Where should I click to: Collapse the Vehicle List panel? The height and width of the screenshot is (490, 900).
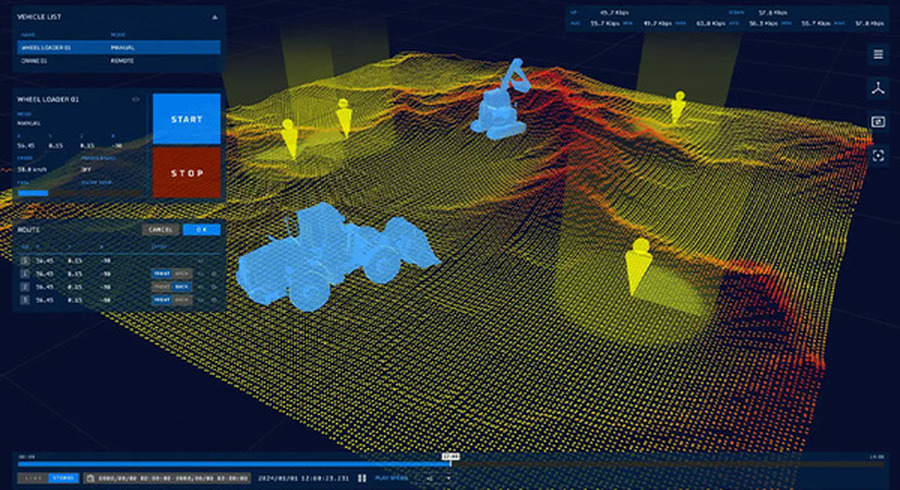point(213,17)
